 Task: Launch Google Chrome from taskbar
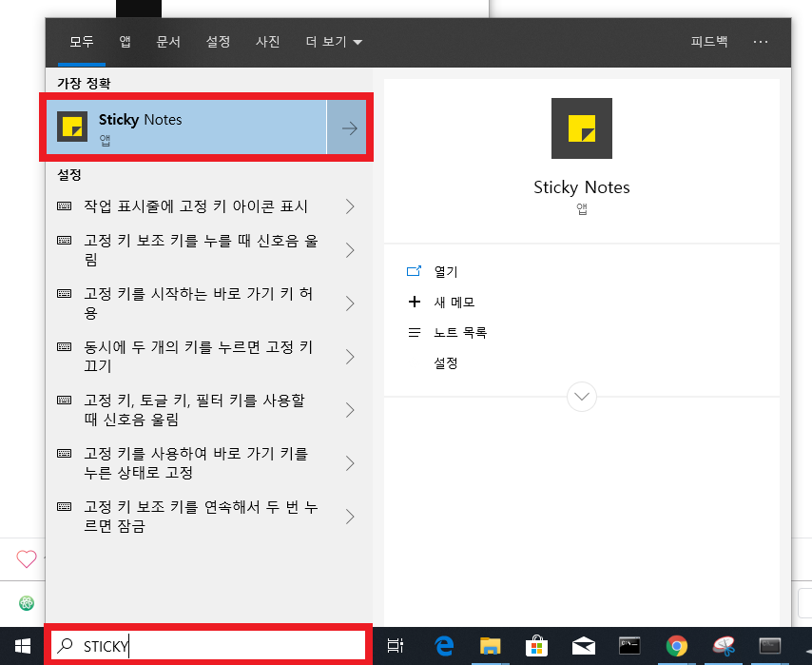pos(676,646)
